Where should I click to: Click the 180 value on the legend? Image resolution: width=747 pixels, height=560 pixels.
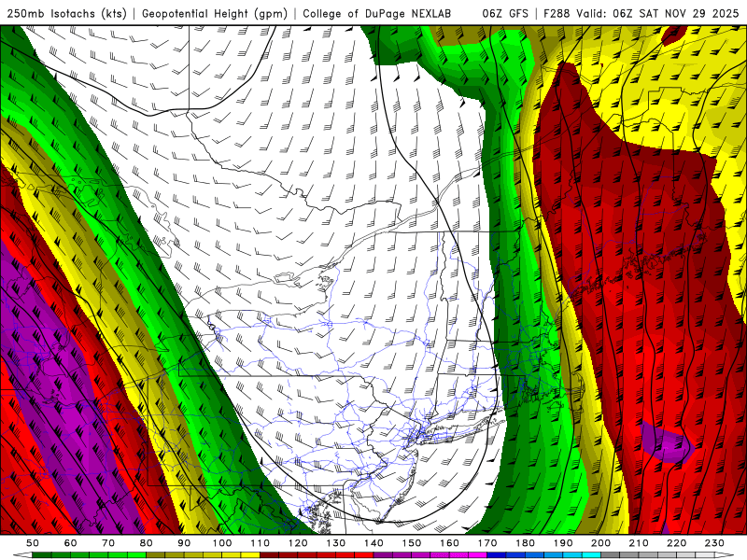point(525,543)
